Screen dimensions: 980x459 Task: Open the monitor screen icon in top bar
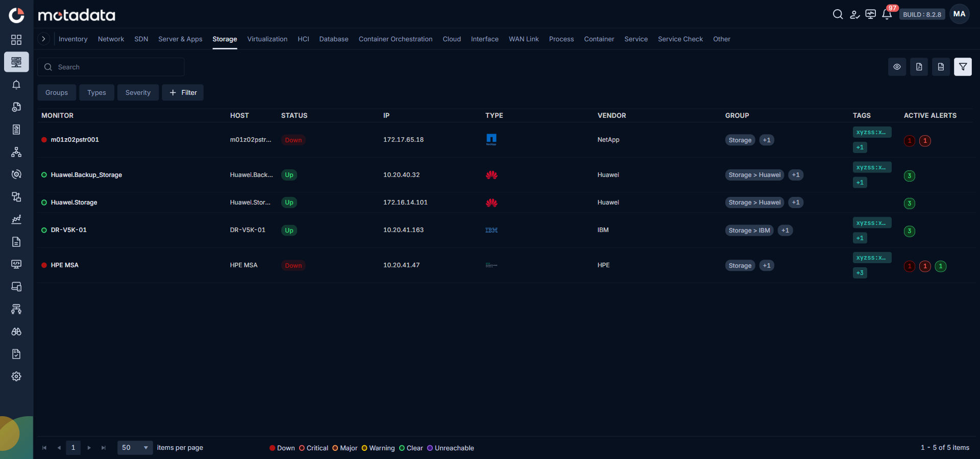pos(871,14)
